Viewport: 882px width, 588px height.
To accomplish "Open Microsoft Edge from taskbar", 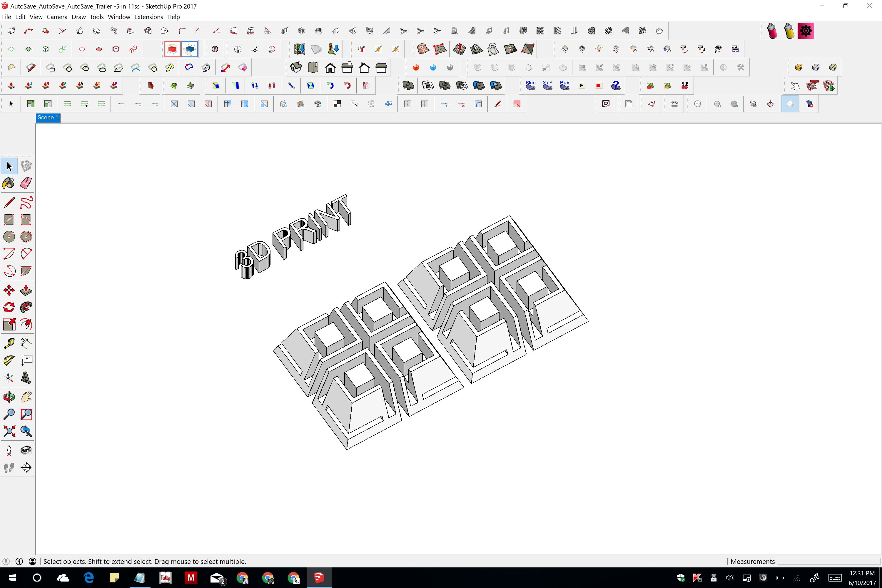I will pyautogui.click(x=88, y=578).
